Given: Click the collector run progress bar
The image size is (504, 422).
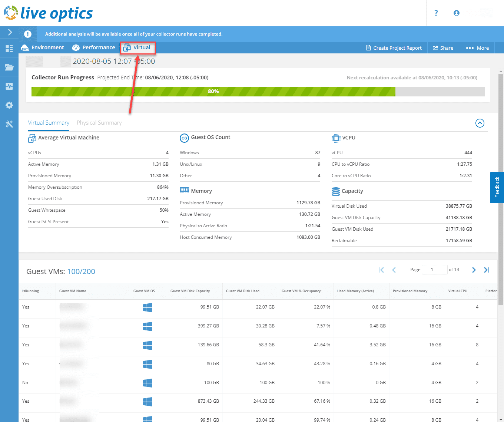Looking at the screenshot, I should (x=258, y=92).
